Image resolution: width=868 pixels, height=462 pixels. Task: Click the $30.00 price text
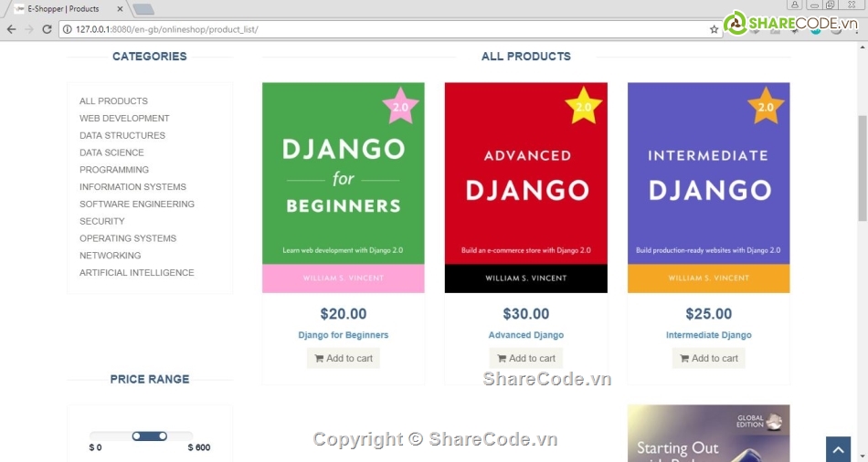(526, 314)
